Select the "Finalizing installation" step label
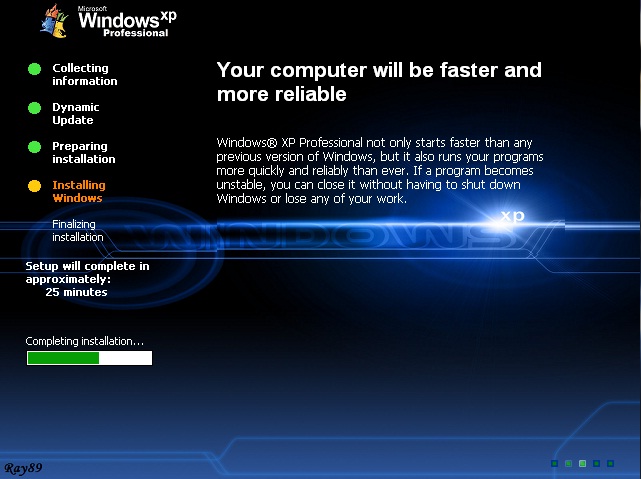Viewport: 641px width, 479px height. (77, 231)
